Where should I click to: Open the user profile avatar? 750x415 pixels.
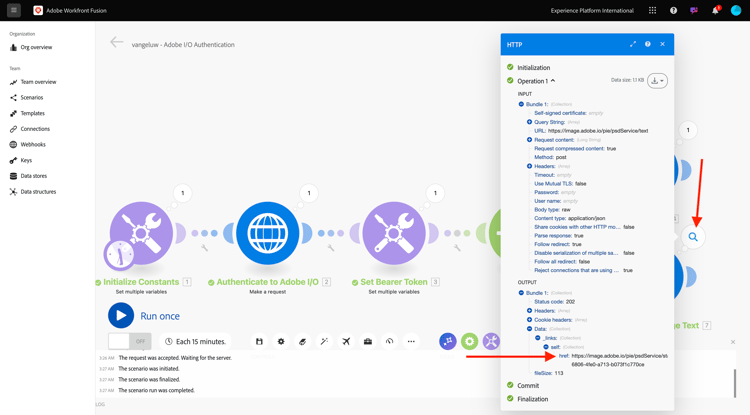[736, 10]
